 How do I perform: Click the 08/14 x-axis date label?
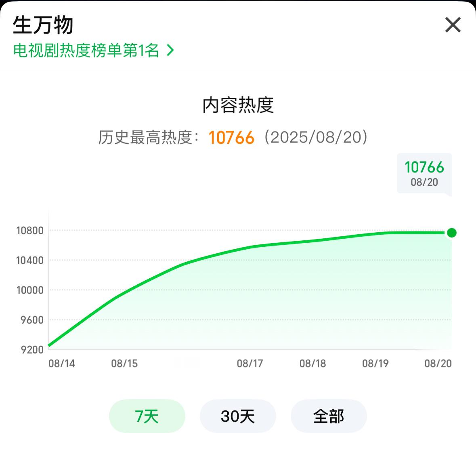62,364
